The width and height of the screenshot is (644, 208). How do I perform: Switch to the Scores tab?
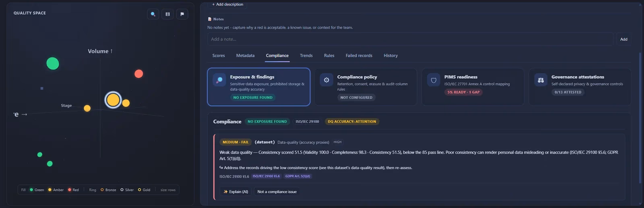coord(219,55)
